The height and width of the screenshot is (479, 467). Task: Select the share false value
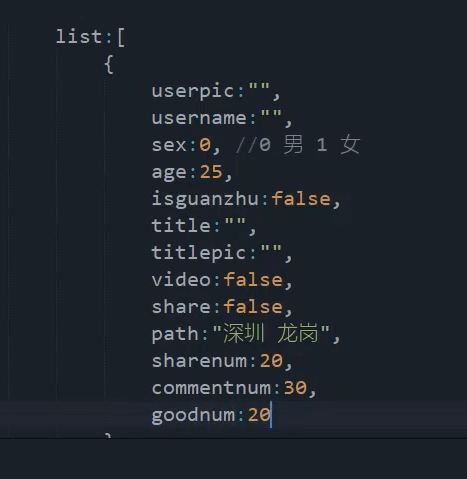click(x=253, y=307)
